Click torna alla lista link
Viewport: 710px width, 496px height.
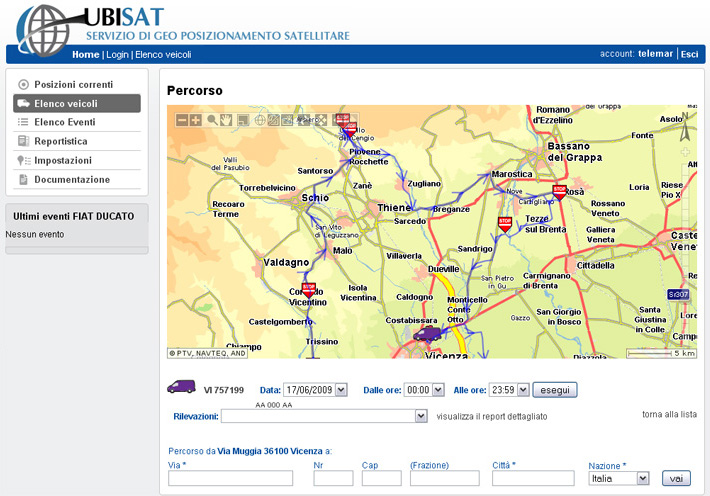pyautogui.click(x=669, y=414)
